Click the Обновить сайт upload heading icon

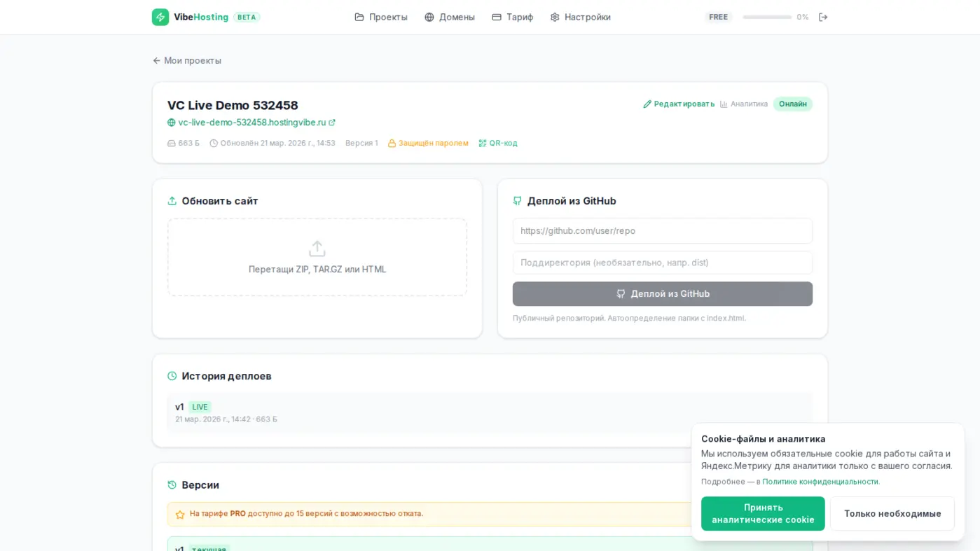tap(172, 201)
